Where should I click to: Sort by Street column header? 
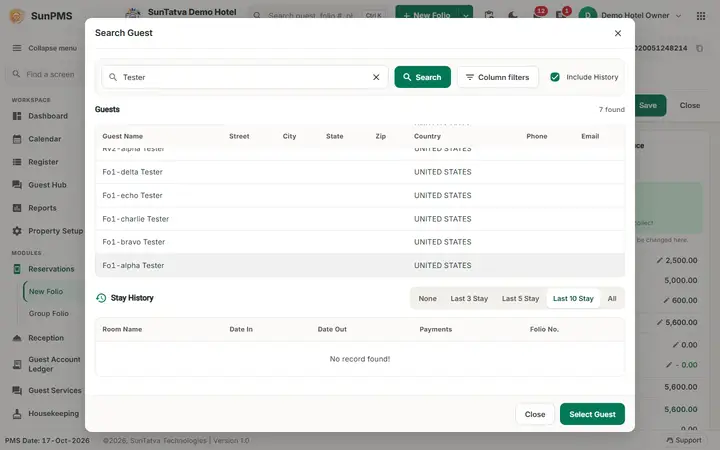pyautogui.click(x=239, y=136)
